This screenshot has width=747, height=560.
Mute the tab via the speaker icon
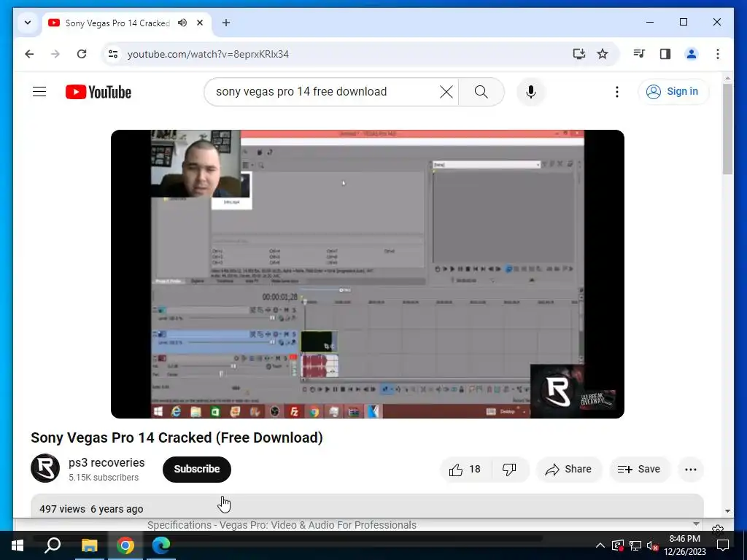point(182,23)
